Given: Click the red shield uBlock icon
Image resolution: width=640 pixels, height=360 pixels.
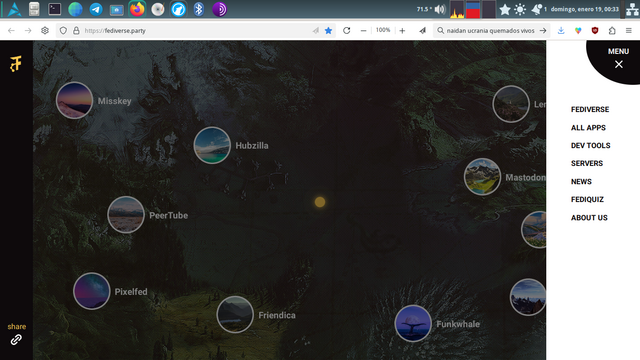Looking at the screenshot, I should 595,31.
